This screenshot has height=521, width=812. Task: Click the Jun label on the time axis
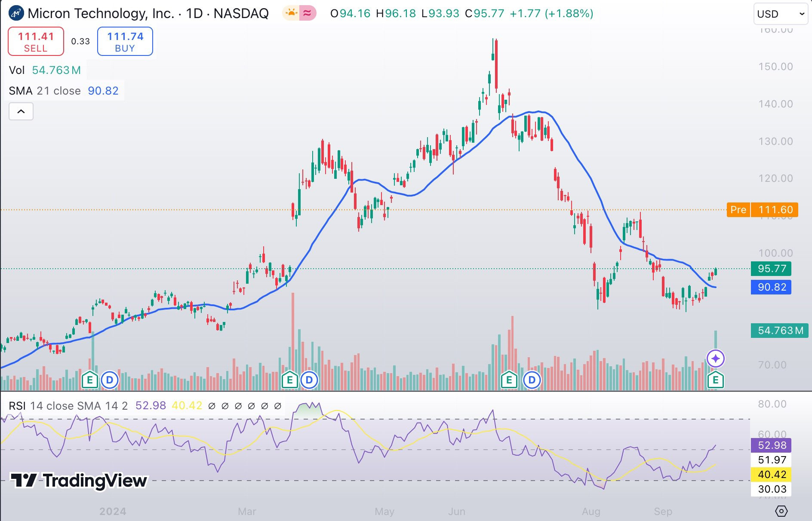457,512
